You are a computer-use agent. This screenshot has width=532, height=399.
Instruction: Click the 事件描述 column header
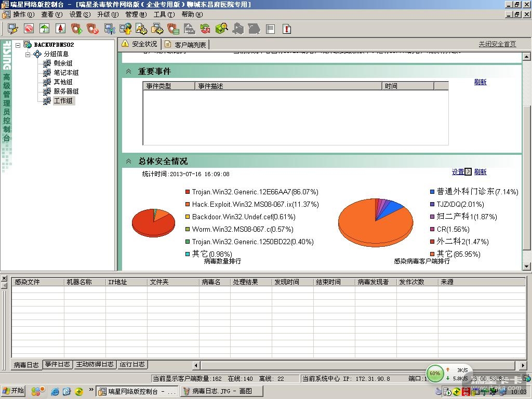pos(288,86)
